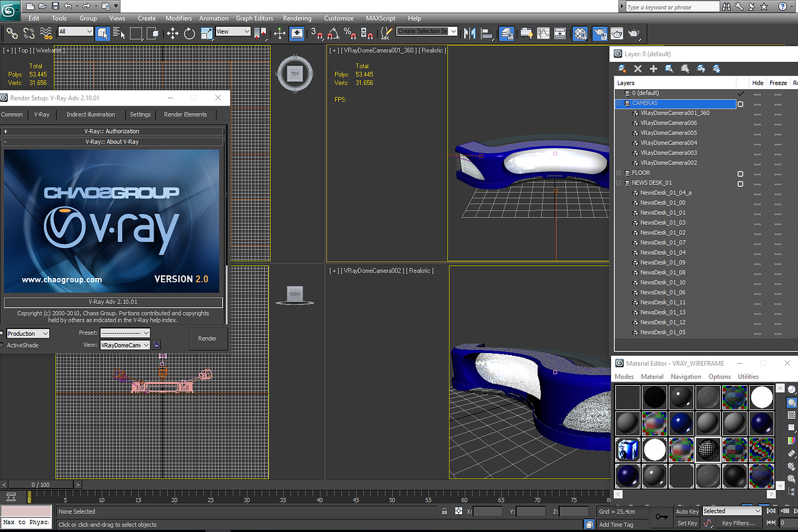Open Material Editor from main toolbar

(x=581, y=33)
